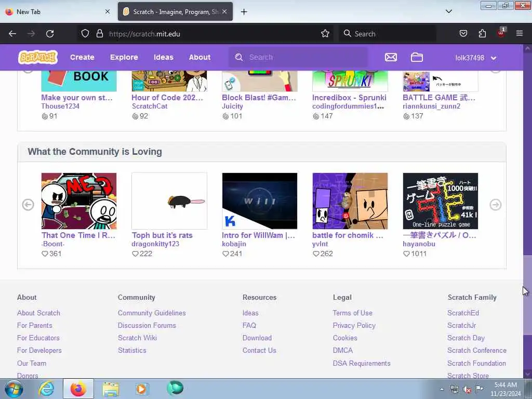Open the Windows Start menu orb
Image resolution: width=532 pixels, height=399 pixels.
14,389
